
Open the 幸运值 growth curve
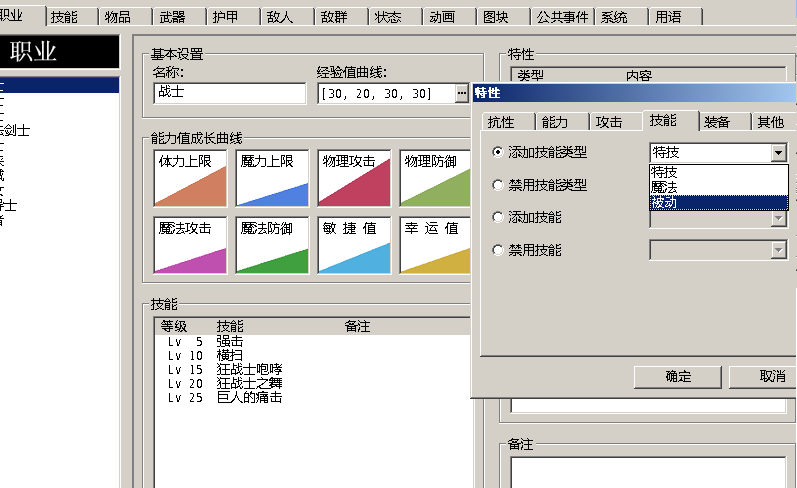[x=435, y=245]
